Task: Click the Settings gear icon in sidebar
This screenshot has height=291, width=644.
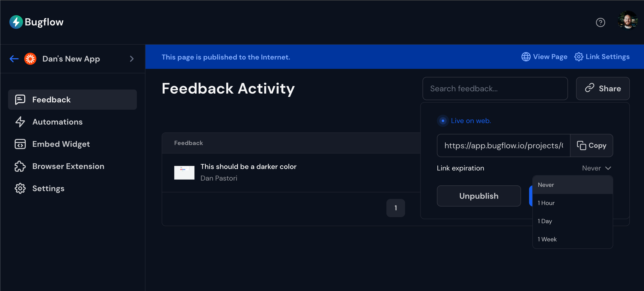Action: click(x=20, y=188)
